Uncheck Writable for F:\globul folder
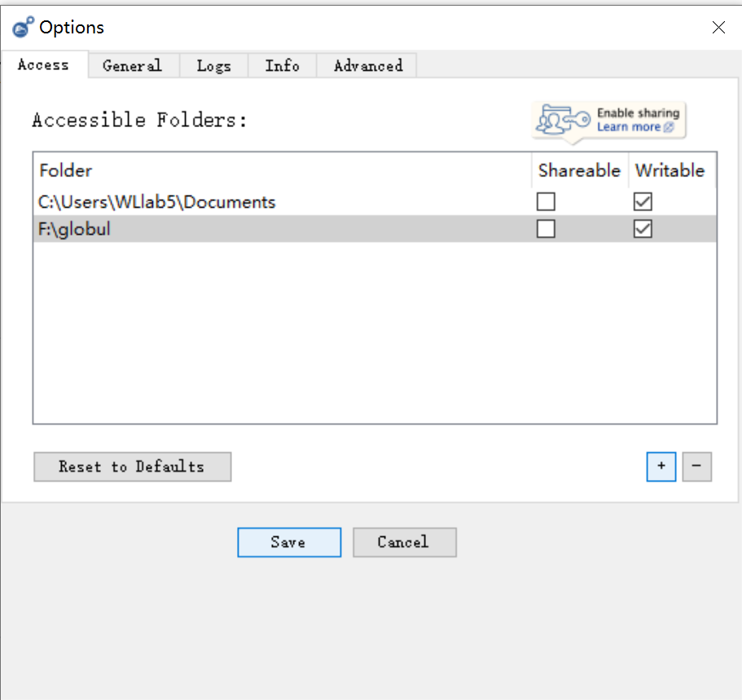Image resolution: width=742 pixels, height=700 pixels. [643, 230]
